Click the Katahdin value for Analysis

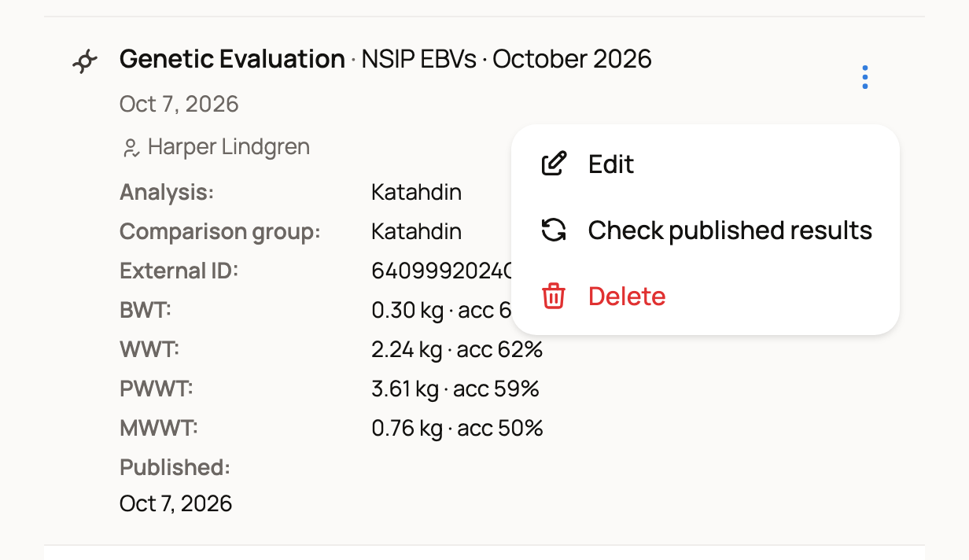(x=416, y=192)
